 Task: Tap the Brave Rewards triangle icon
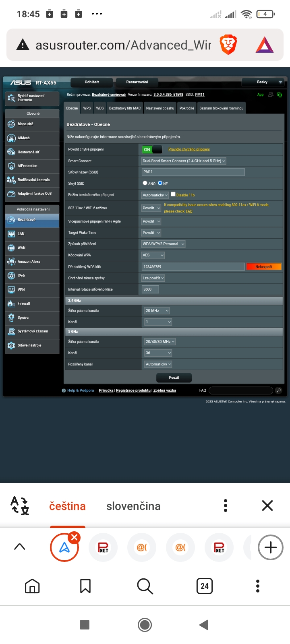point(265,45)
